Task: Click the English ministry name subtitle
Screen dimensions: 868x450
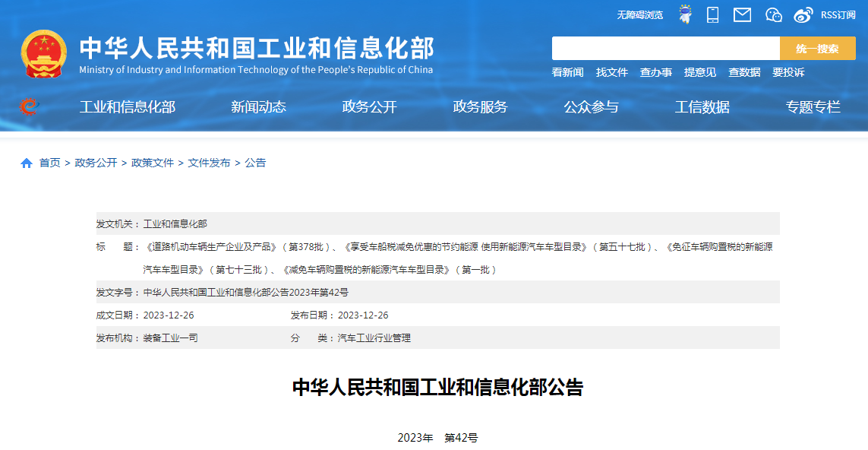Action: 256,70
